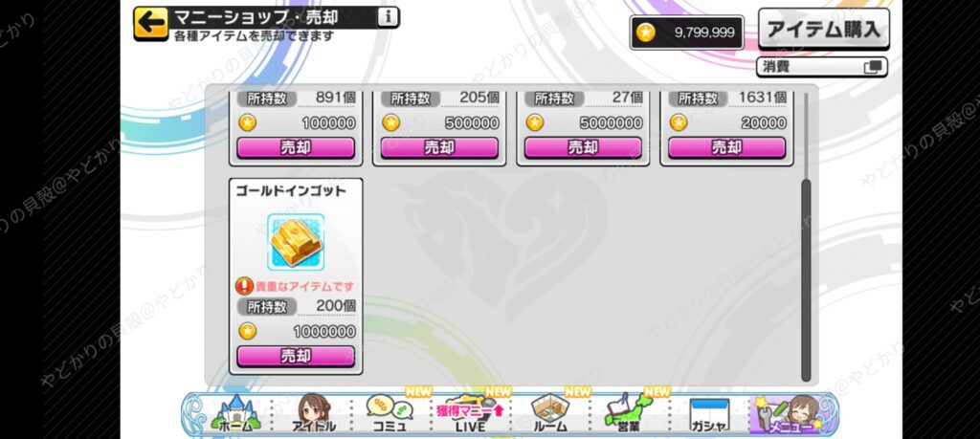This screenshot has height=439, width=980.
Task: Open the ガシャ icon
Action: (709, 415)
